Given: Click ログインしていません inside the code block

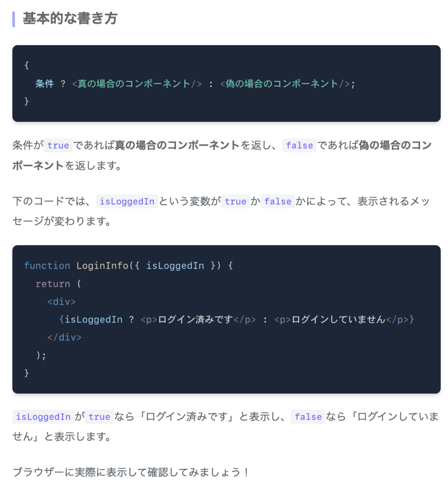Looking at the screenshot, I should (339, 319).
